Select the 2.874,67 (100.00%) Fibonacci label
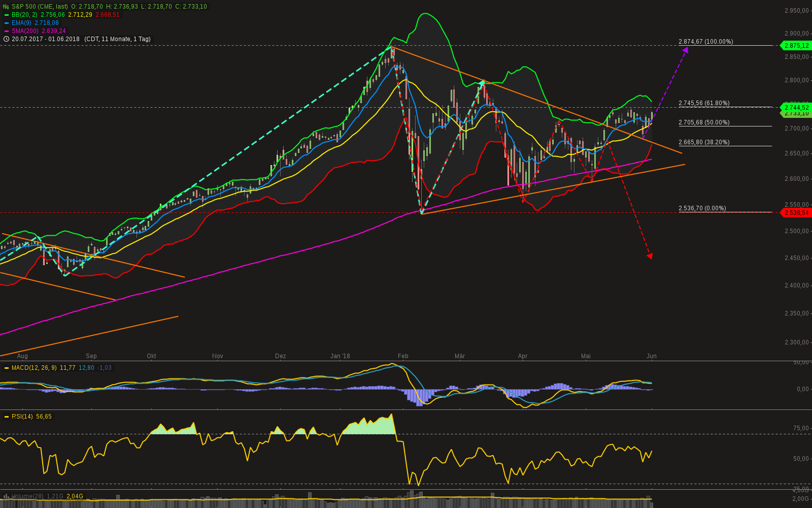The width and height of the screenshot is (812, 508). (x=706, y=42)
